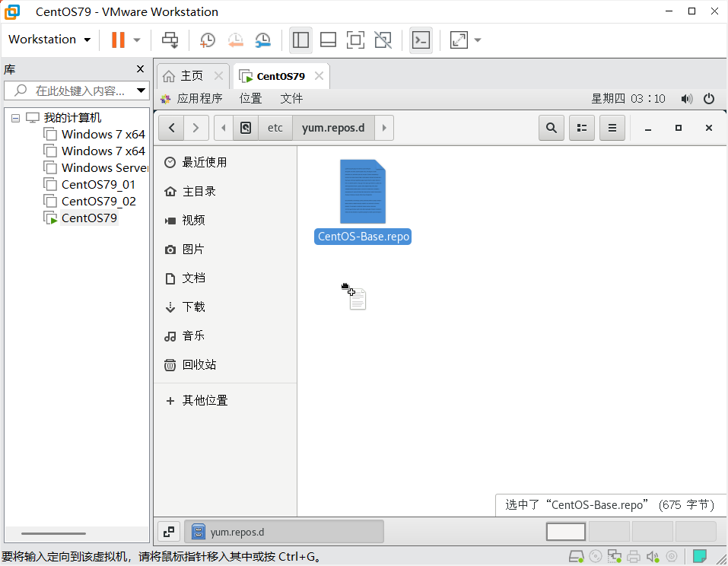
Task: Select the 我的计算机 tree item
Action: click(72, 117)
